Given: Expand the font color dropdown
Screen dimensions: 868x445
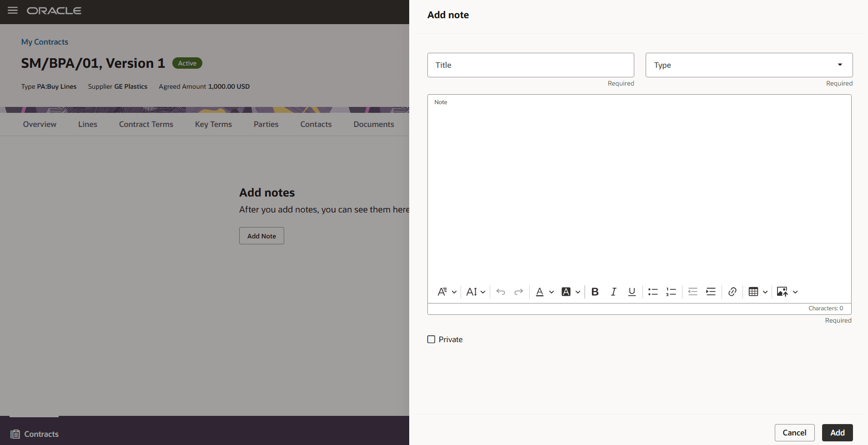Looking at the screenshot, I should (552, 292).
